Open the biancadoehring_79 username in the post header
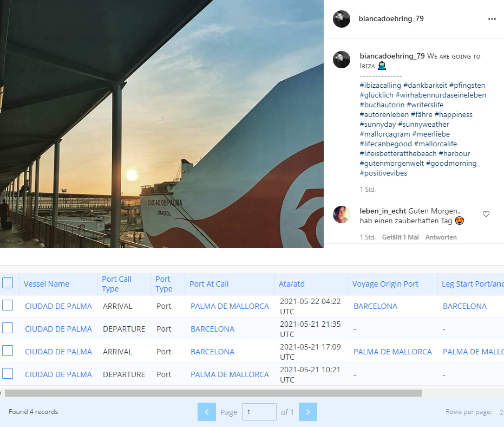The image size is (504, 427). (x=391, y=18)
